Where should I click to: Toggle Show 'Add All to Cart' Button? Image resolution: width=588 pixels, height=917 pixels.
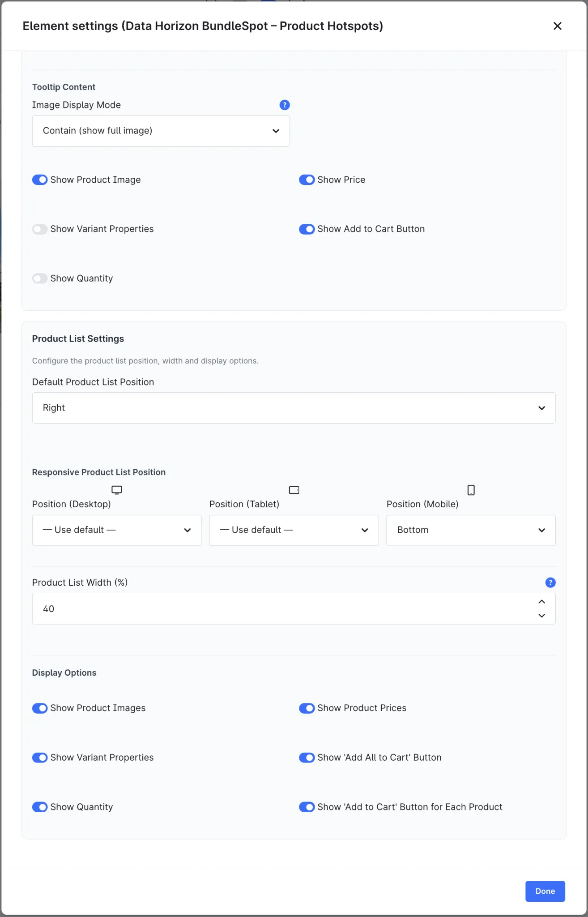click(307, 758)
